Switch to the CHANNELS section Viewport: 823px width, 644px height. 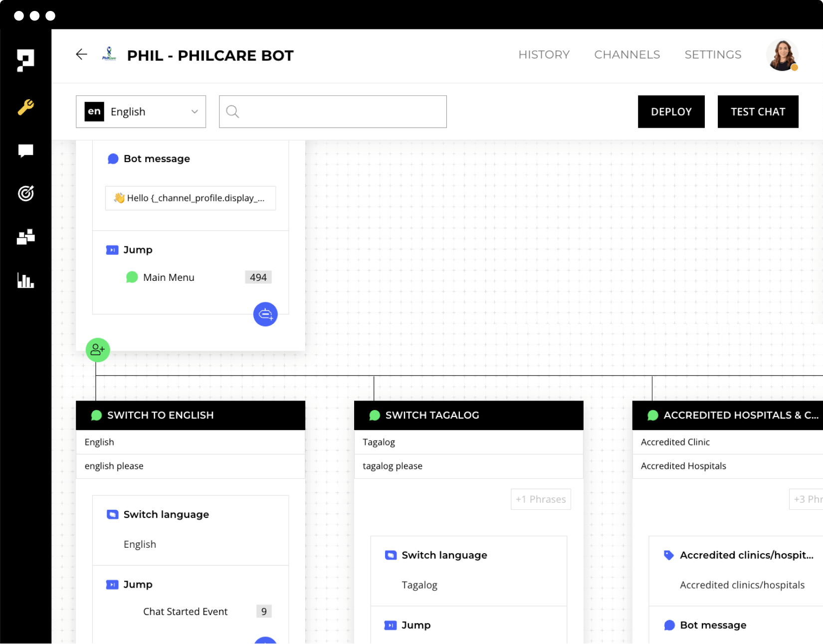pos(626,55)
